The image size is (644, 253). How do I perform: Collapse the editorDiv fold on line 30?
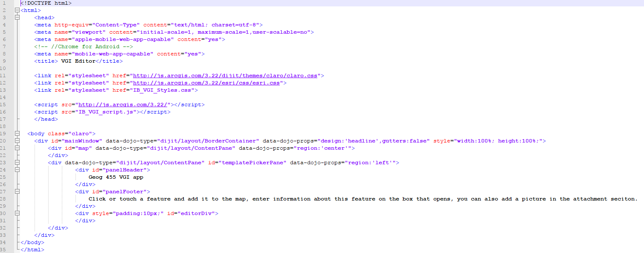[x=17, y=213]
